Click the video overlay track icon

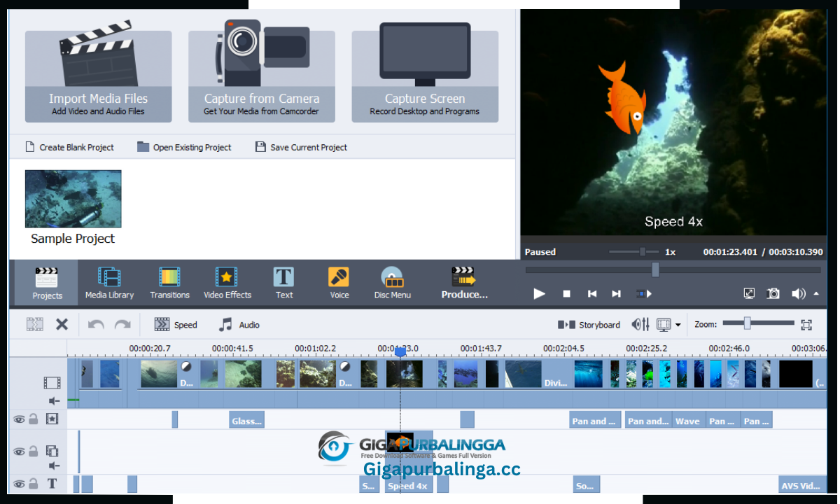(52, 451)
